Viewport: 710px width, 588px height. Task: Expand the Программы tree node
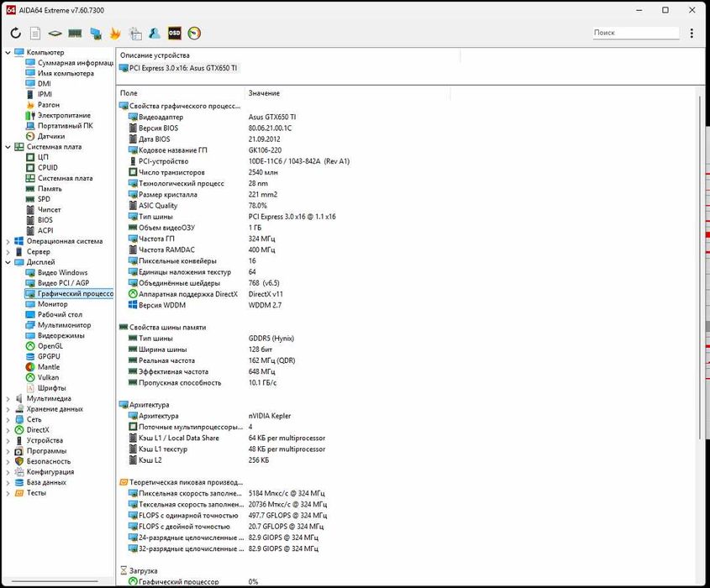click(8, 451)
